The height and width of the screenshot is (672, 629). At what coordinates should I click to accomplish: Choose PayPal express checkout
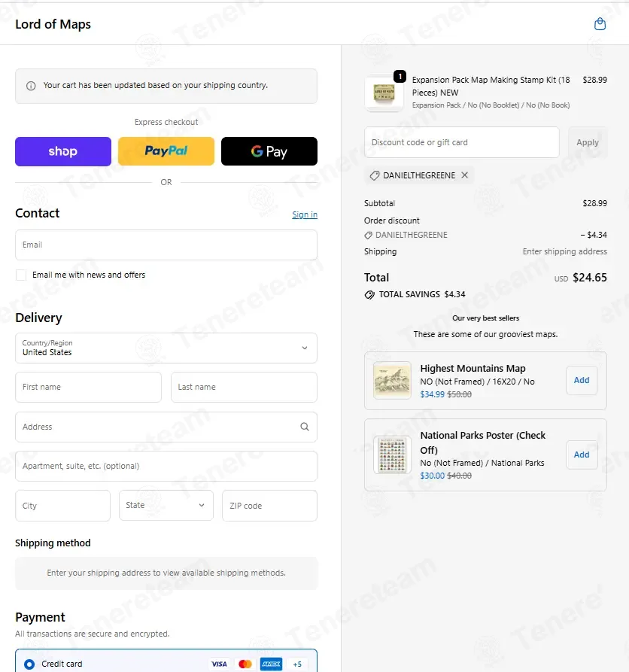(x=166, y=151)
